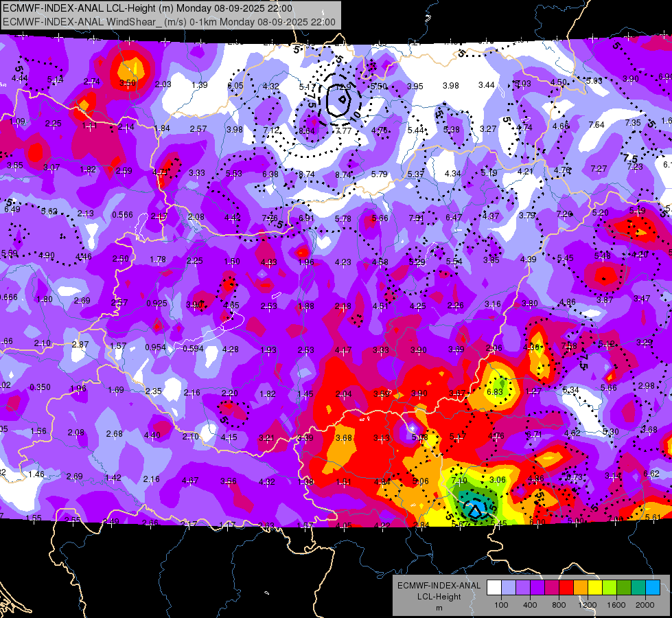Click the legend tick label 1200
672x618 pixels.
pyautogui.click(x=588, y=605)
